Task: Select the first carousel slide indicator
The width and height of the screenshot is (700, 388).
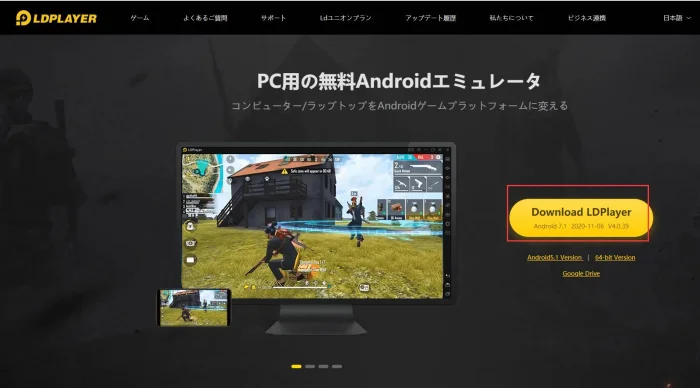Action: [x=296, y=367]
